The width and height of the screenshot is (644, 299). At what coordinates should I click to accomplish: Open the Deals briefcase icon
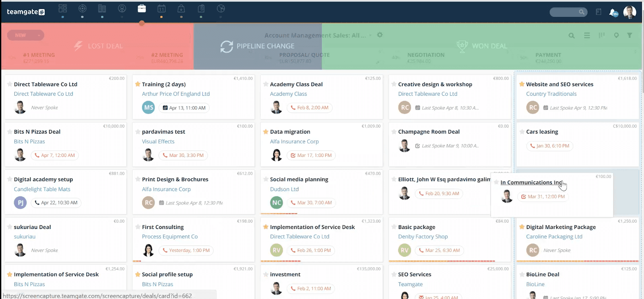click(142, 8)
